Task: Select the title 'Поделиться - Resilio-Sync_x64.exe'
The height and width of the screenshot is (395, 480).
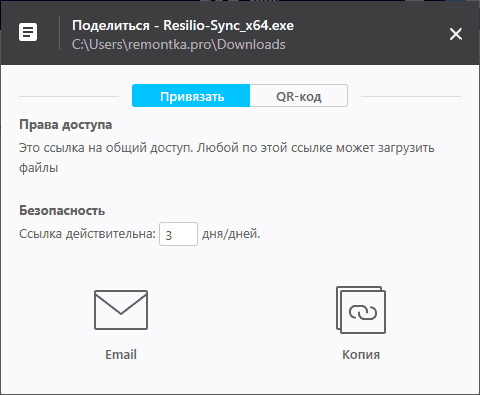Action: (183, 26)
